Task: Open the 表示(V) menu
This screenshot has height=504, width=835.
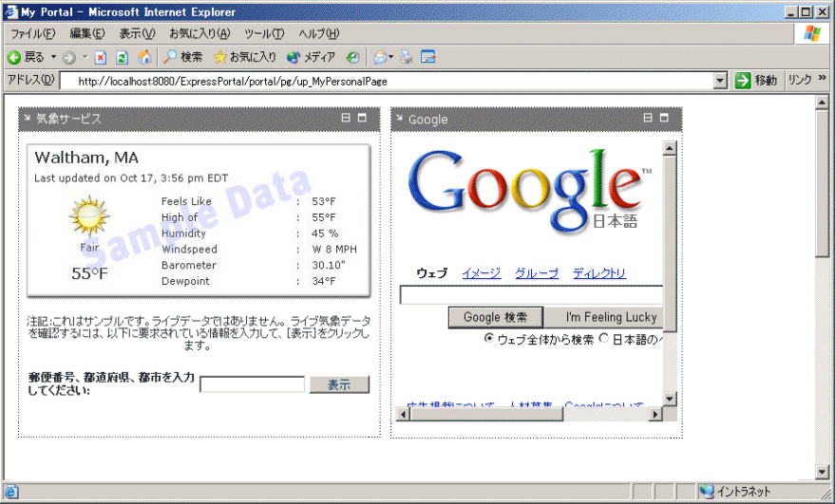Action: pos(137,33)
